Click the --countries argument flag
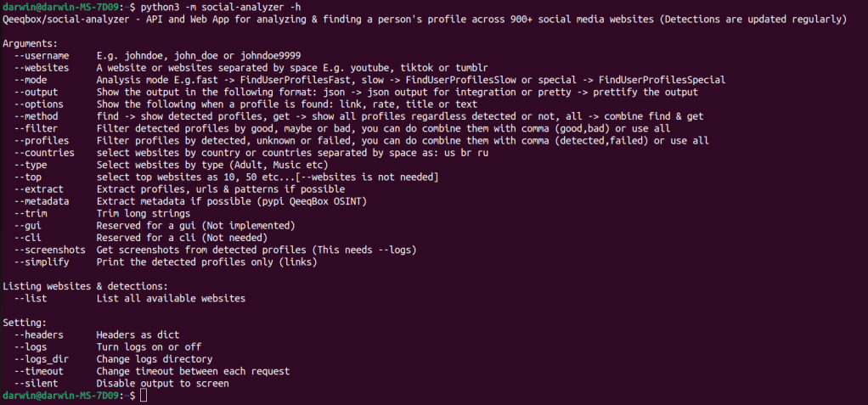This screenshot has width=868, height=405. click(45, 153)
